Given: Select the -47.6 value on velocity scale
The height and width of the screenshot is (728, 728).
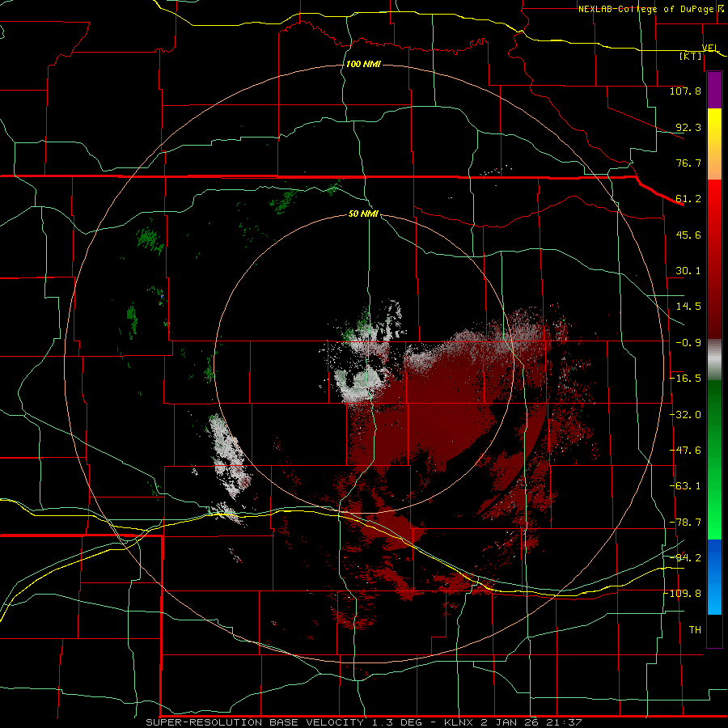Looking at the screenshot, I should [x=686, y=451].
